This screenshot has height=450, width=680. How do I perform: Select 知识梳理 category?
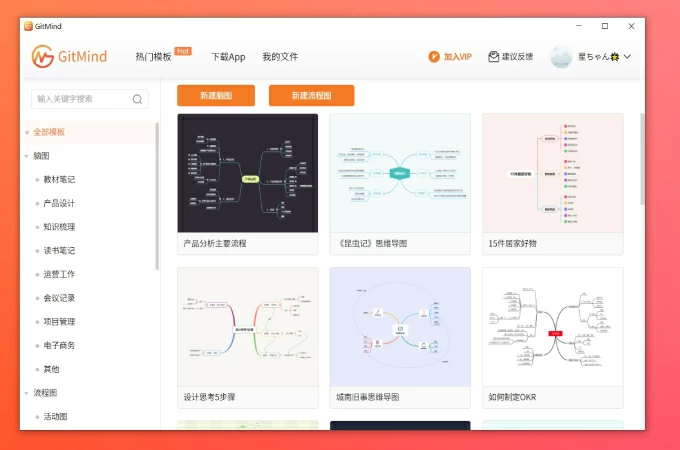[59, 227]
